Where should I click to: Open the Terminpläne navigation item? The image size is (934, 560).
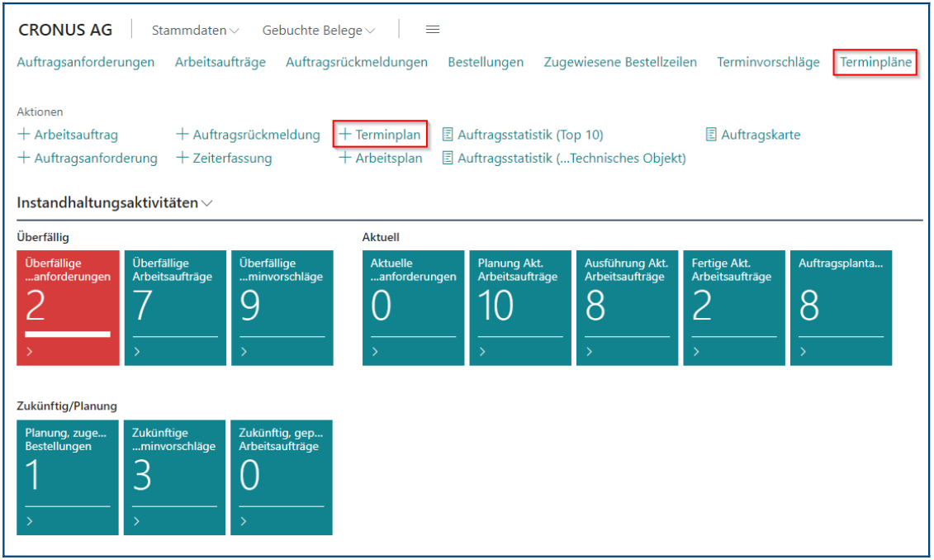coord(875,62)
